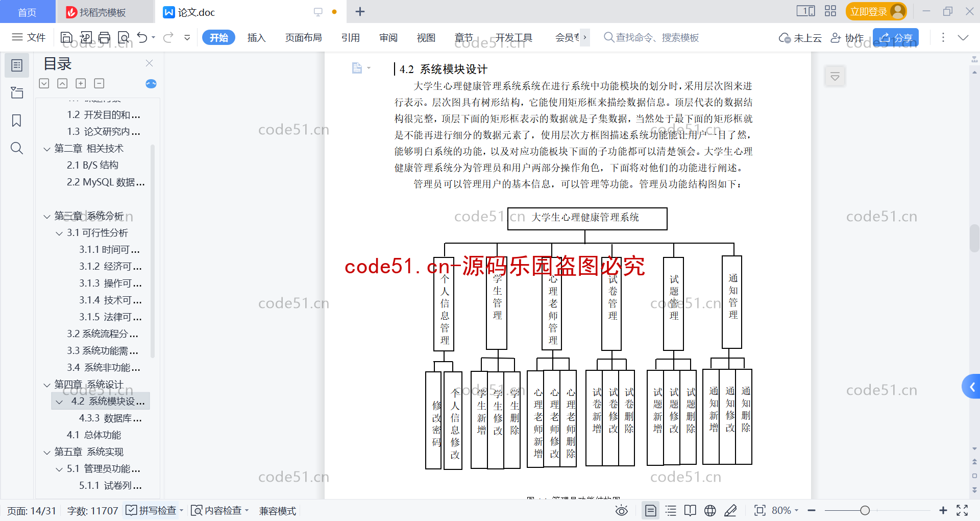This screenshot has height=521, width=980.
Task: Toggle eye protection mode in status bar
Action: pos(622,510)
